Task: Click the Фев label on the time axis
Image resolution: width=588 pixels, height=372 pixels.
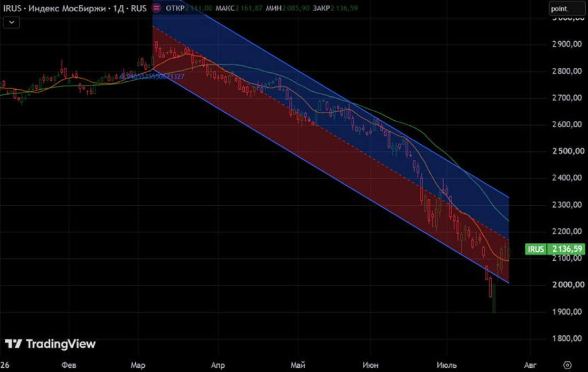Action: (x=69, y=365)
